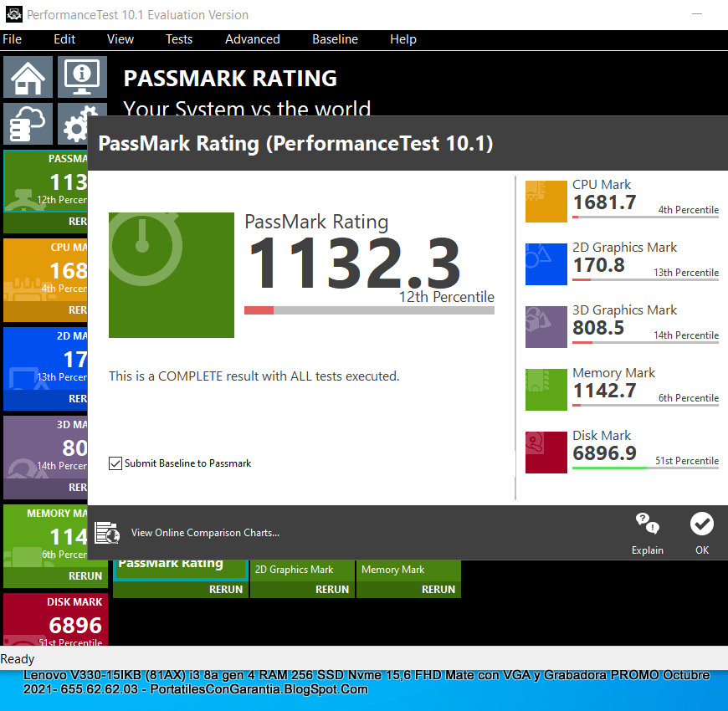728x711 pixels.
Task: Click the CPU Mark value 1681.7
Action: pyautogui.click(x=604, y=202)
